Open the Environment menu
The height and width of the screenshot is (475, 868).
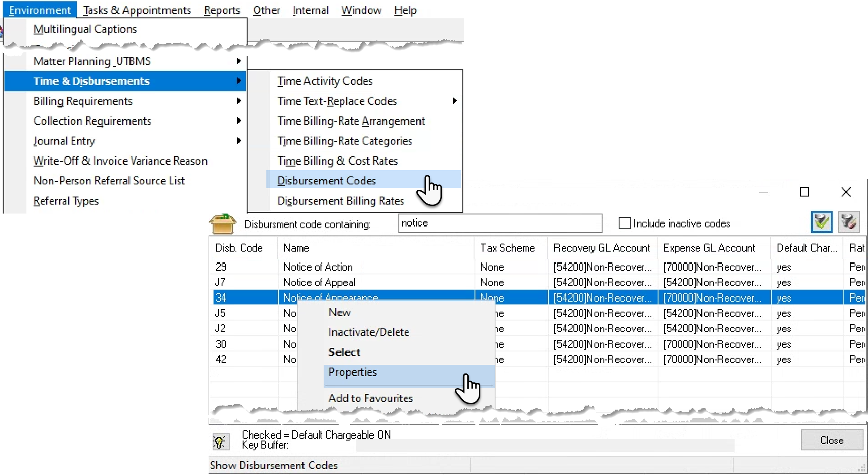tap(39, 10)
